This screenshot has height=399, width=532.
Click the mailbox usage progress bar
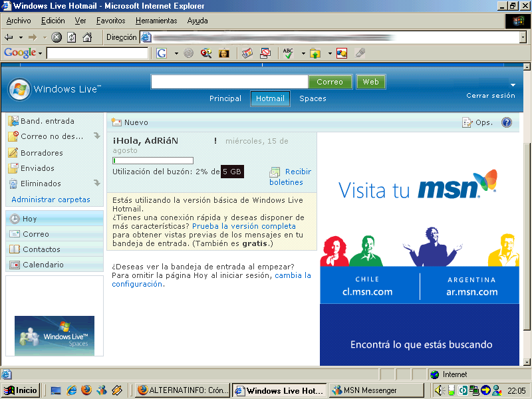(152, 160)
